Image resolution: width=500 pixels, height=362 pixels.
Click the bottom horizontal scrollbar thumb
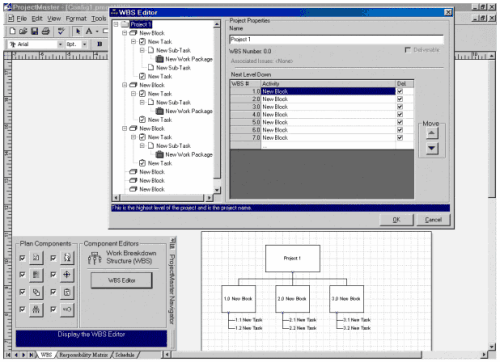click(x=296, y=355)
